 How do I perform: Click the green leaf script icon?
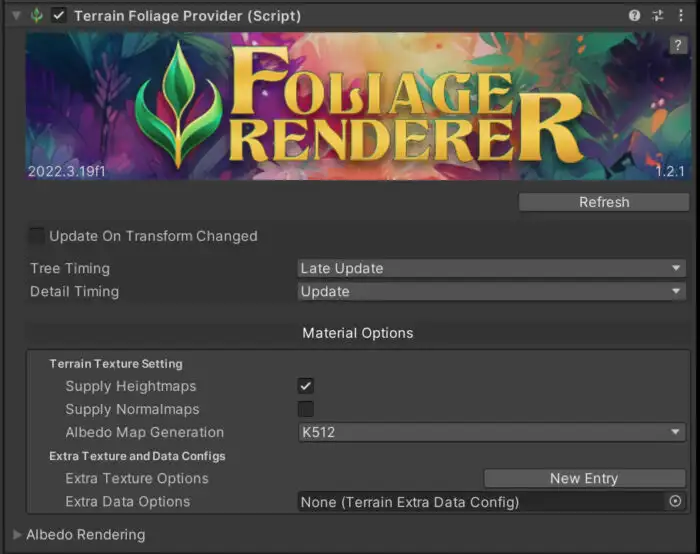coord(37,16)
